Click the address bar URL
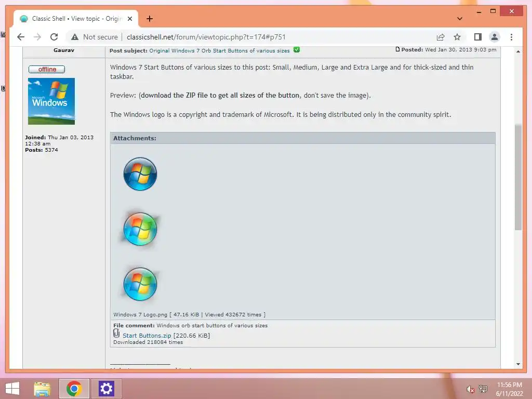Viewport: 532px width, 399px height. click(x=206, y=37)
